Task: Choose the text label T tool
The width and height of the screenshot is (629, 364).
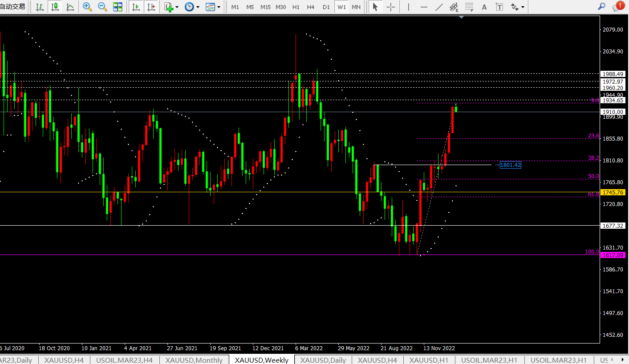Action: click(x=500, y=7)
